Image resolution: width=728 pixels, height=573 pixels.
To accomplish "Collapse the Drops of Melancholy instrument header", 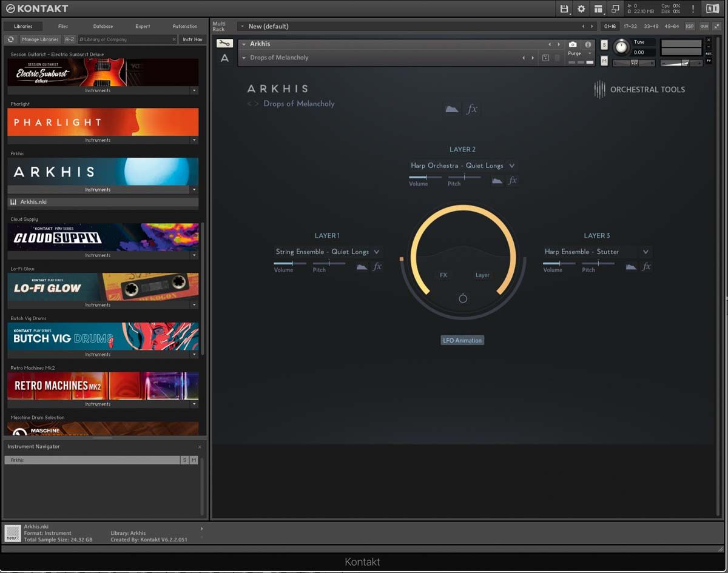I will point(243,57).
